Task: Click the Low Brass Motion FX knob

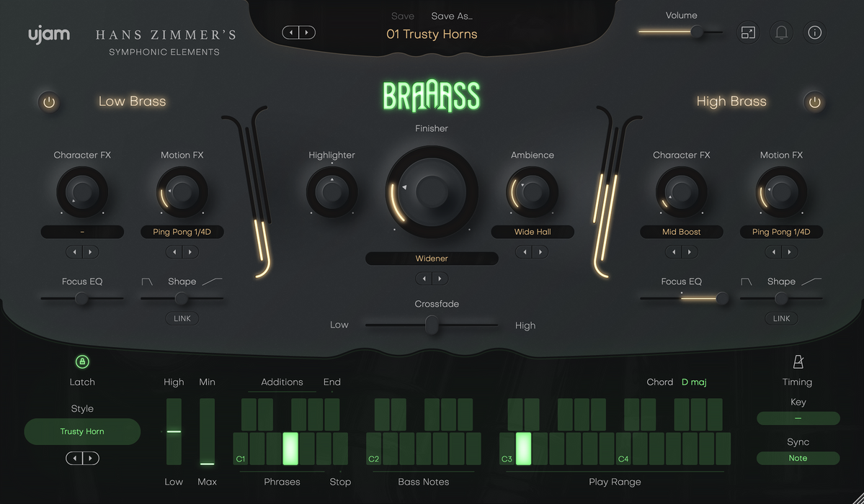Action: coord(182,192)
